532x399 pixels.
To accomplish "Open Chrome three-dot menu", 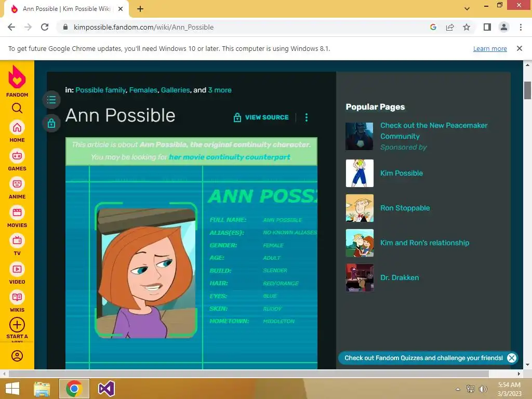I will click(x=521, y=27).
